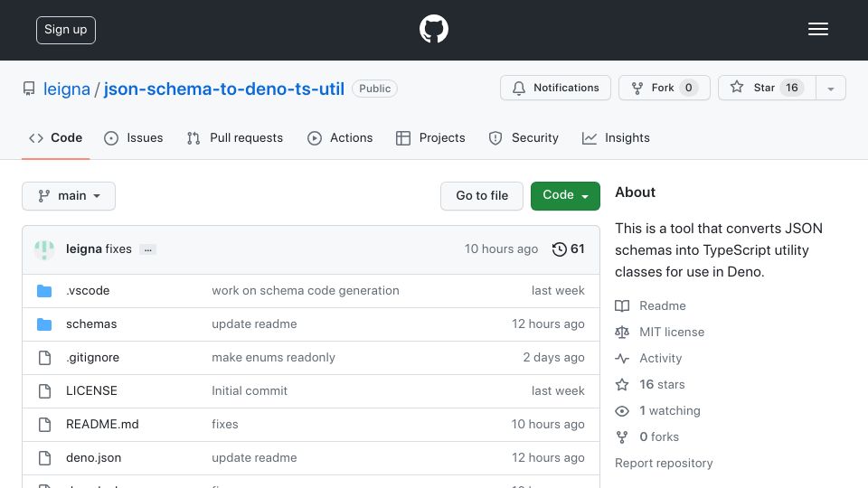This screenshot has height=488, width=868.
Task: Click the Sign up button
Action: coord(66,30)
